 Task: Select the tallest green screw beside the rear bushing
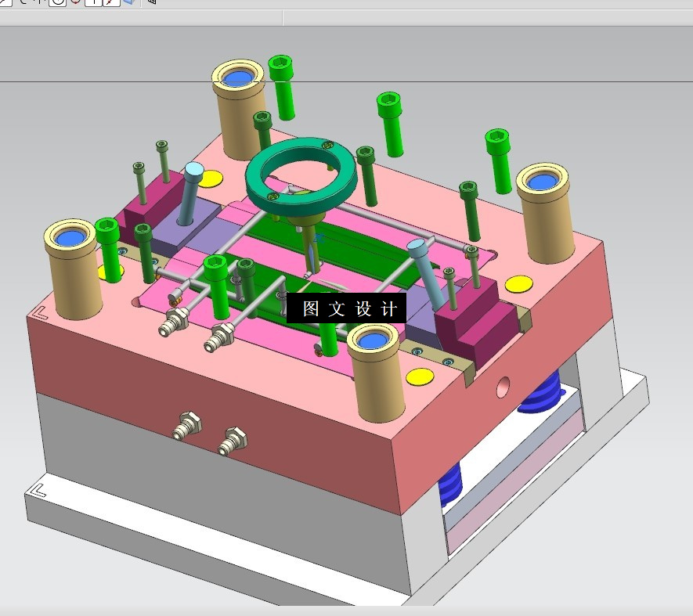[282, 87]
